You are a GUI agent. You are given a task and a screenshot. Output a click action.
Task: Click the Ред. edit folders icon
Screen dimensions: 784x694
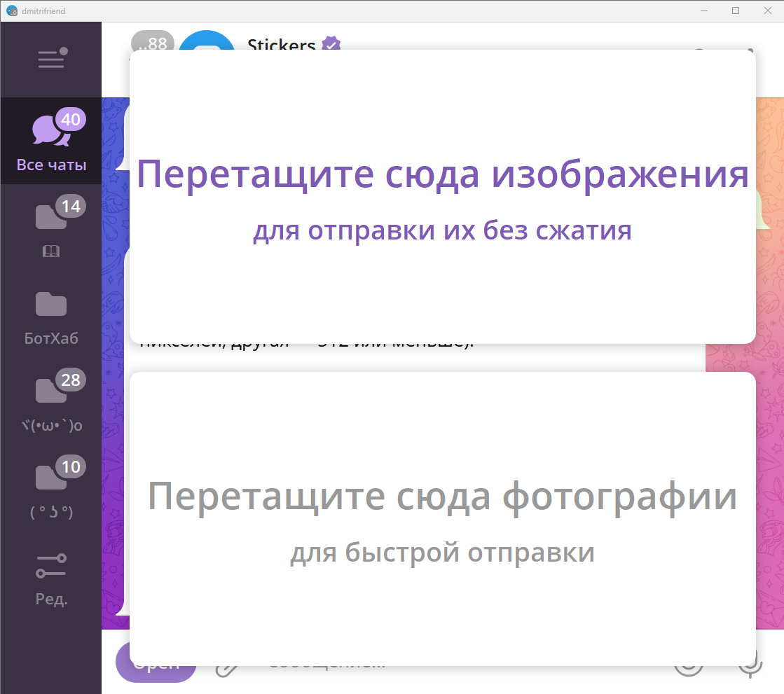coord(51,578)
